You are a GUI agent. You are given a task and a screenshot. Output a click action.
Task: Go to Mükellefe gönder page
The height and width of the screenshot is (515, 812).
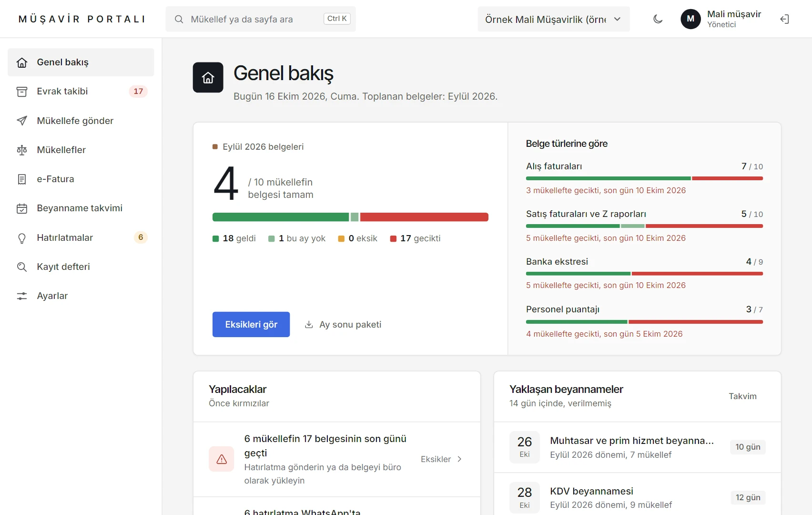pos(81,121)
